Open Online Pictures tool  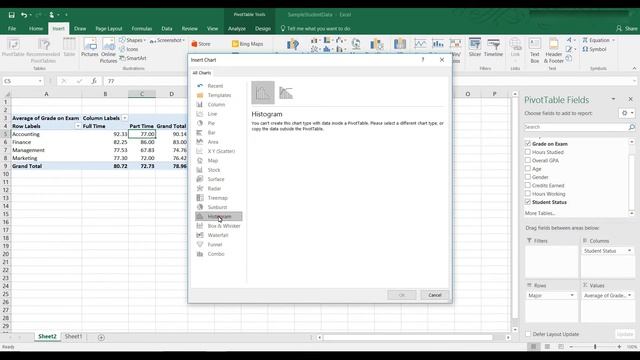click(108, 50)
